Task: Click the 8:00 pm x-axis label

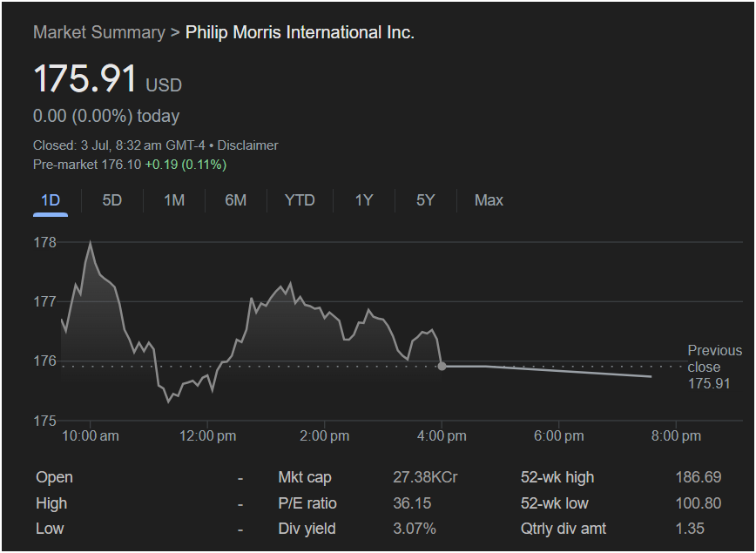Action: pos(676,435)
